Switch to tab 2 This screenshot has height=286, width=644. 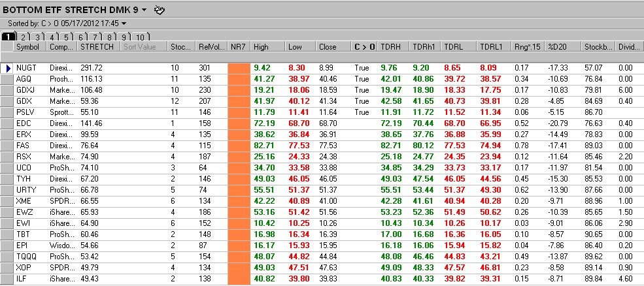[x=23, y=37]
